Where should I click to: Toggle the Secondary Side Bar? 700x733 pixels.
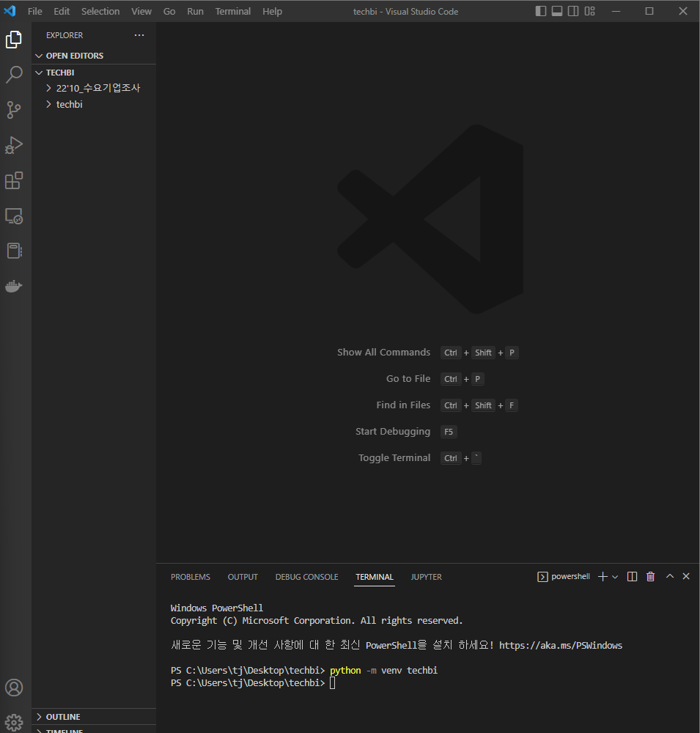coord(573,11)
